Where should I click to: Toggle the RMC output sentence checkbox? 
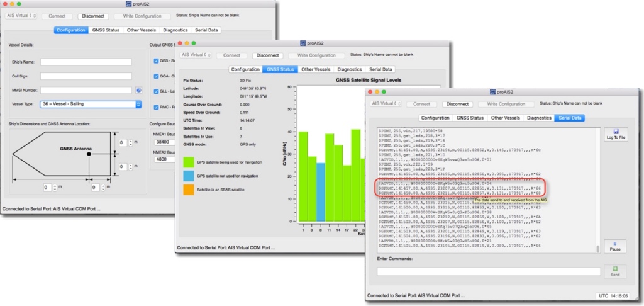coord(156,107)
